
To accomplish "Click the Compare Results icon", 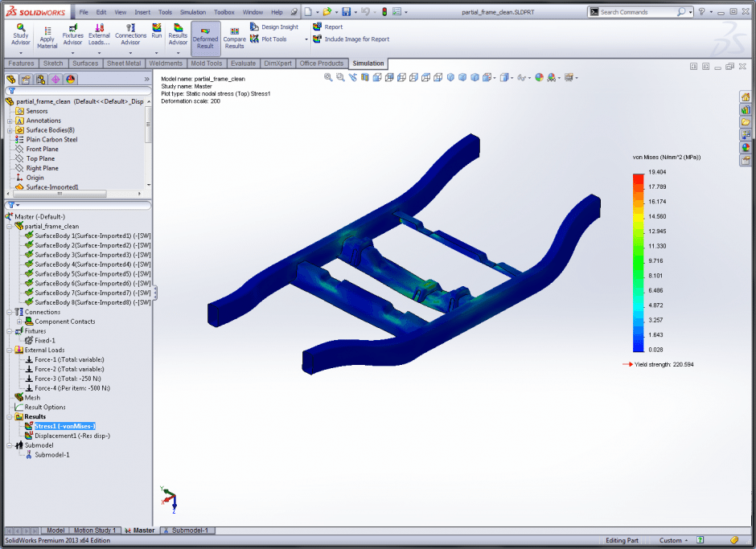I will point(234,36).
